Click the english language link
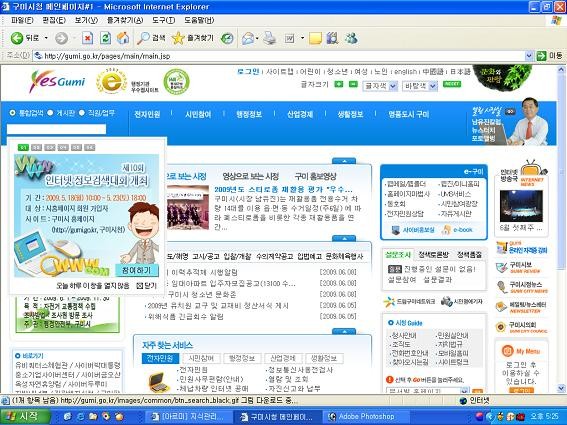 click(405, 72)
